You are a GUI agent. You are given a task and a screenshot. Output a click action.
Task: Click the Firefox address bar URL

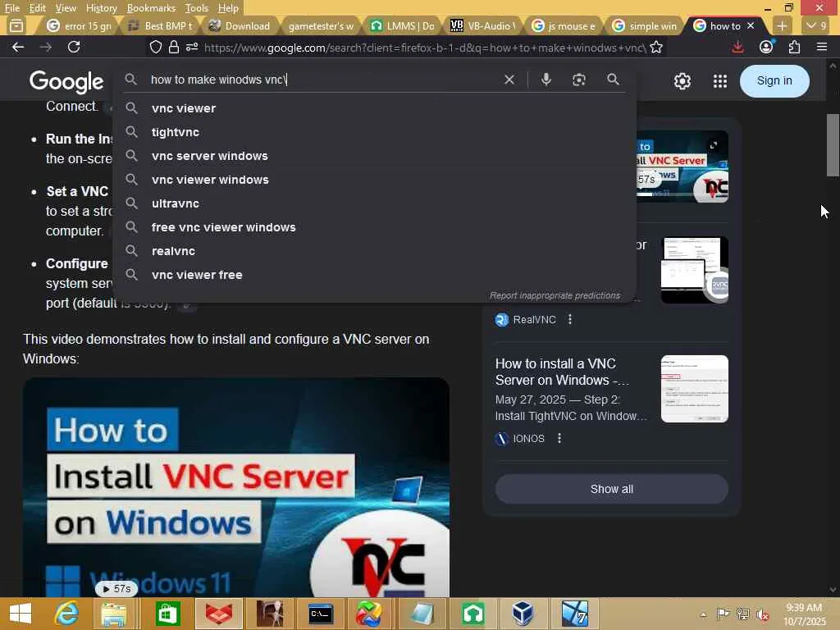tap(425, 48)
